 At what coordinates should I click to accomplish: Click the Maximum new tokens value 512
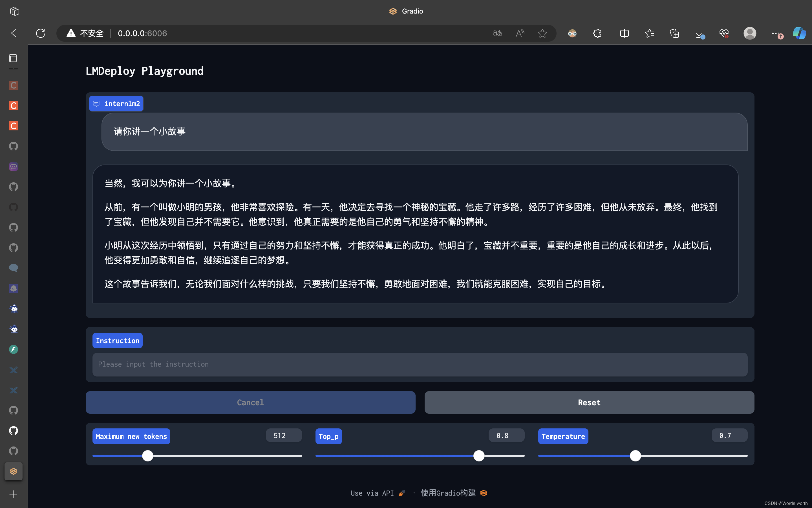[x=284, y=435]
